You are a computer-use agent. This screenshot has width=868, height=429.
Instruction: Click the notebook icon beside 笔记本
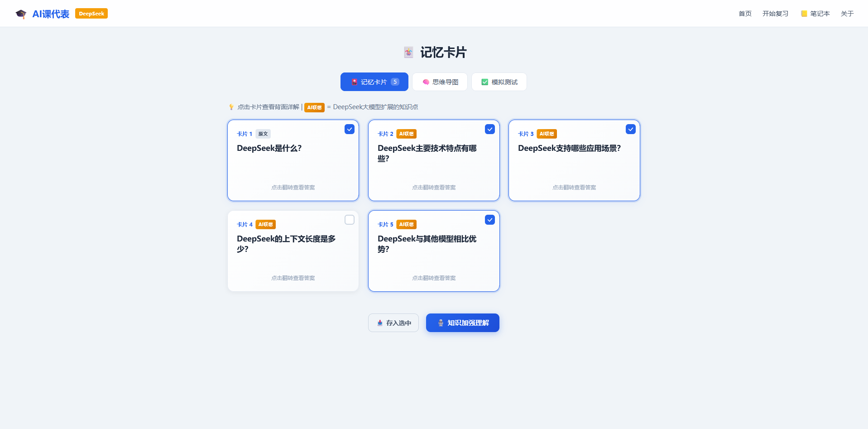(x=804, y=14)
